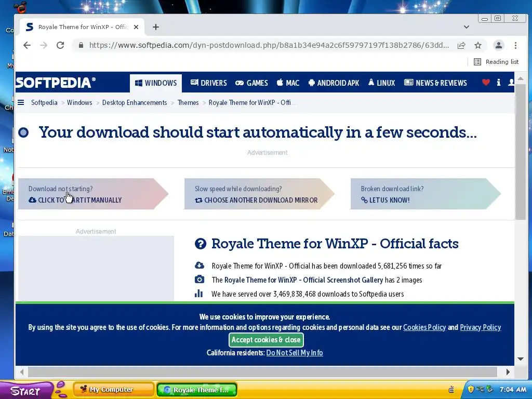This screenshot has height=399, width=532.
Task: Click the horizontal scrollbar right arrow
Action: pyautogui.click(x=508, y=372)
